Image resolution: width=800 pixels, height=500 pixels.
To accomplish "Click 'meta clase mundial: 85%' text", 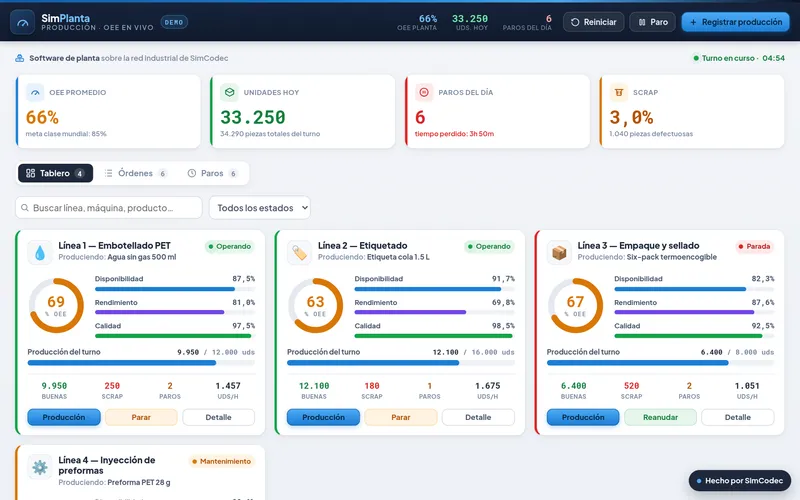I will click(66, 134).
